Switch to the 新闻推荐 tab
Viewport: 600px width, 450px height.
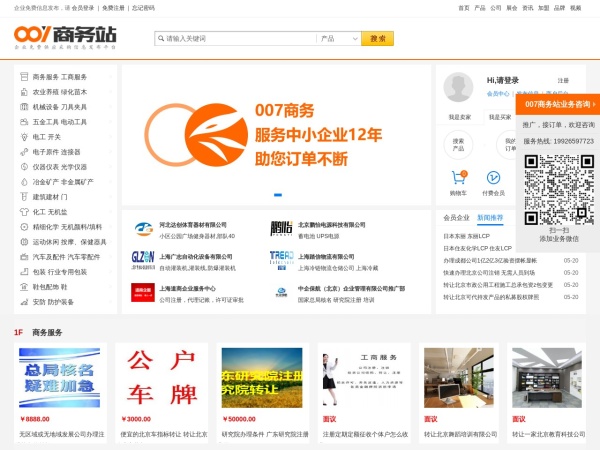(x=490, y=217)
